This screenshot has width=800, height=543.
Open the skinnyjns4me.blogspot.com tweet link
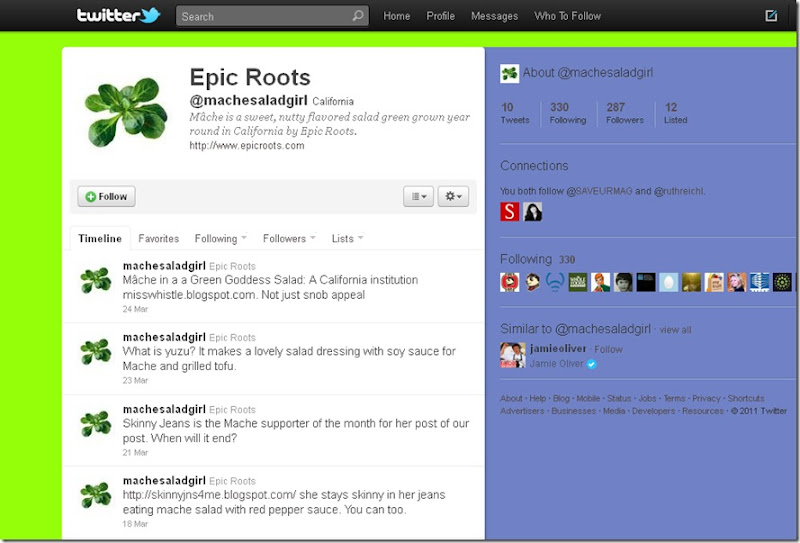(x=209, y=495)
